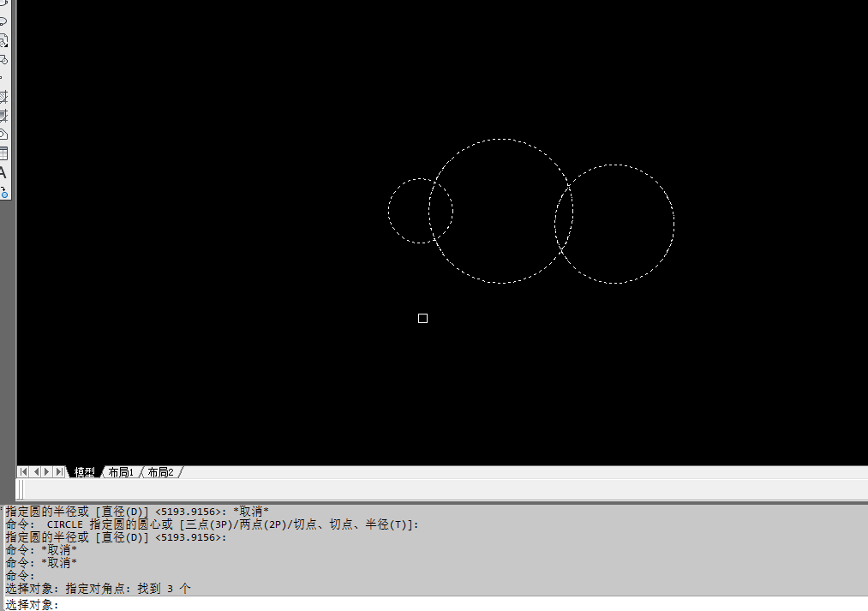868x611 pixels.
Task: Pick the large middle dashed circle
Action: (x=501, y=140)
